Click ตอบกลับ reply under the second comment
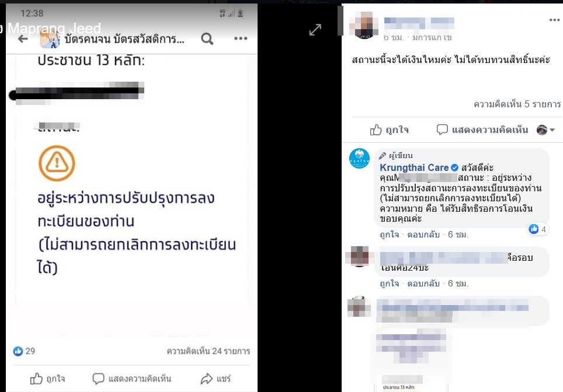This screenshot has height=392, width=563. pyautogui.click(x=423, y=283)
